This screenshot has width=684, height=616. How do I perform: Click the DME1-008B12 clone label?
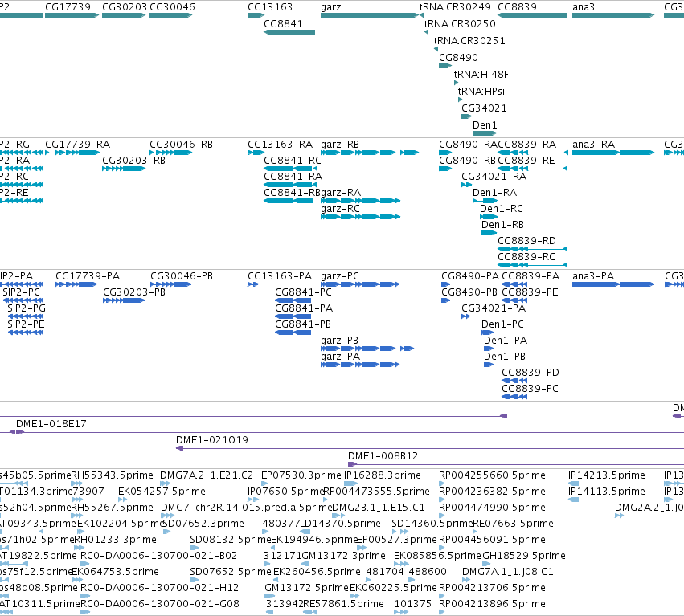(383, 456)
